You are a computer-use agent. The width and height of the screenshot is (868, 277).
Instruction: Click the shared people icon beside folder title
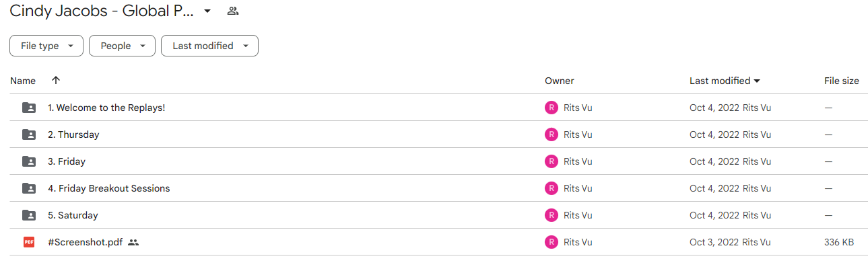tap(233, 11)
